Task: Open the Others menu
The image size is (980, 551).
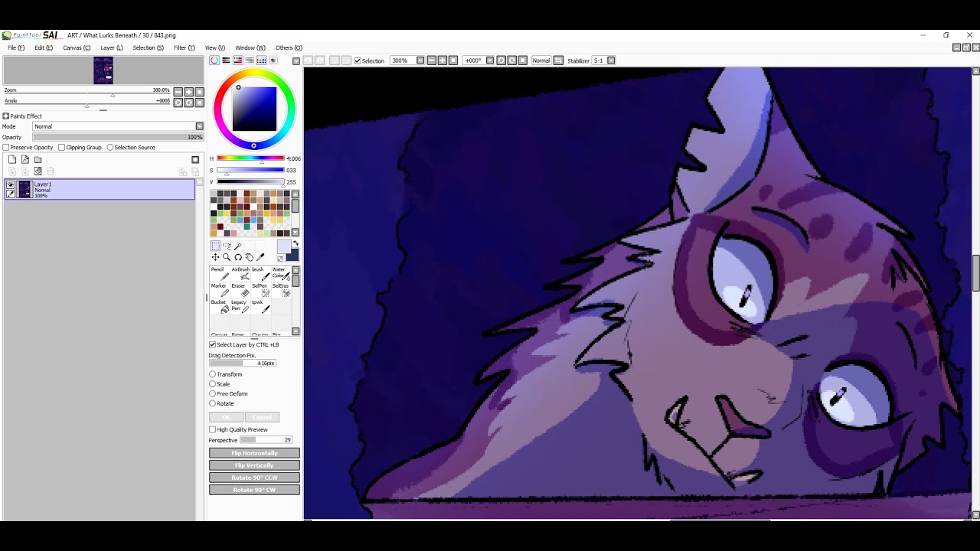Action: (x=289, y=47)
